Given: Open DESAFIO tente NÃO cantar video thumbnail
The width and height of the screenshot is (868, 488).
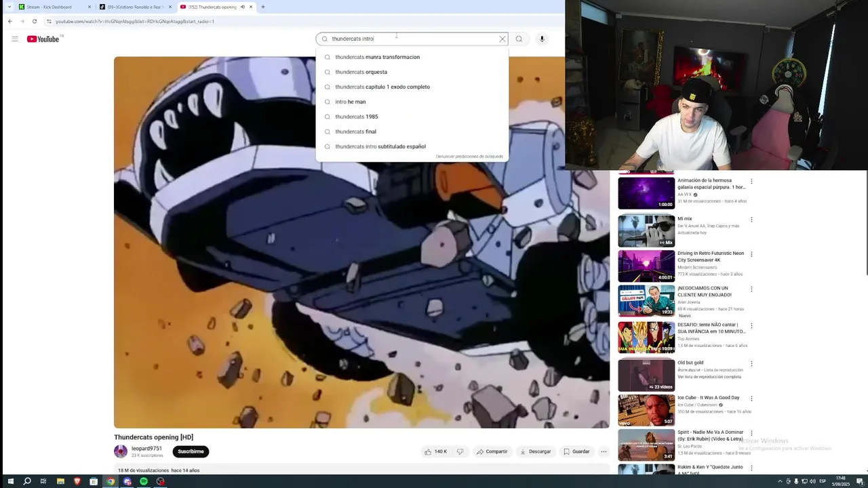Looking at the screenshot, I should [646, 337].
